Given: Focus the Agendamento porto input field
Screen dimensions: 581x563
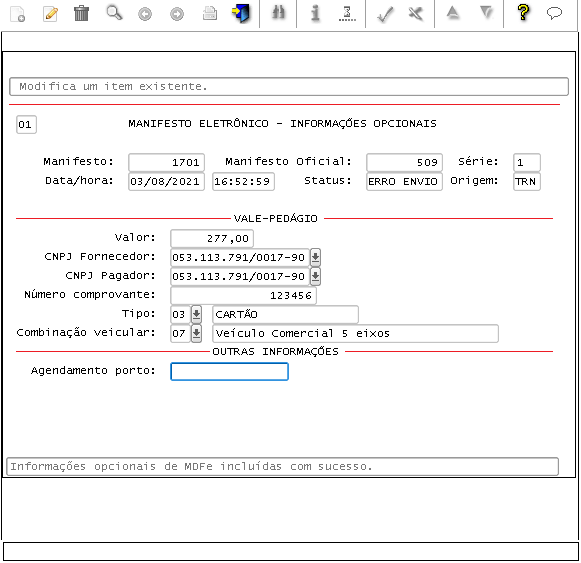Looking at the screenshot, I should (x=229, y=371).
